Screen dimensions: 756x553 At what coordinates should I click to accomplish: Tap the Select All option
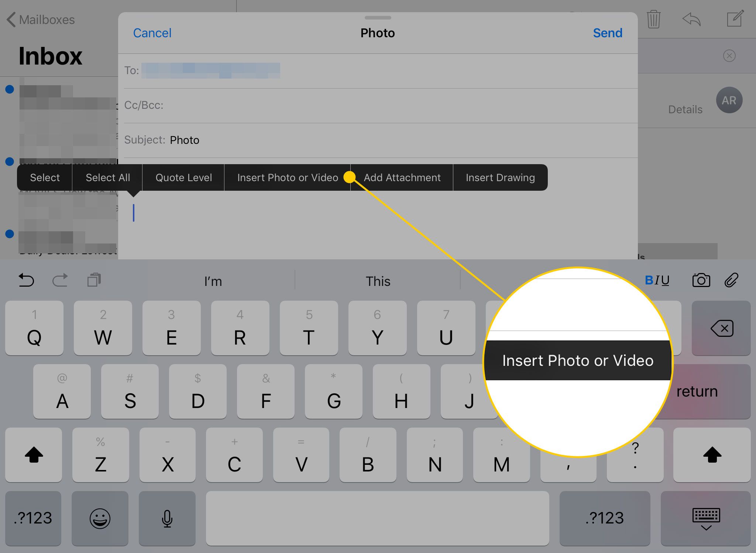(x=108, y=178)
